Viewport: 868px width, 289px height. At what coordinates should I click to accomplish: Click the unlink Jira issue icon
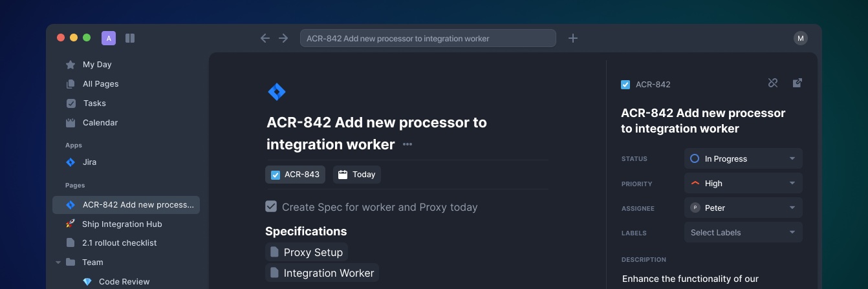(x=773, y=83)
